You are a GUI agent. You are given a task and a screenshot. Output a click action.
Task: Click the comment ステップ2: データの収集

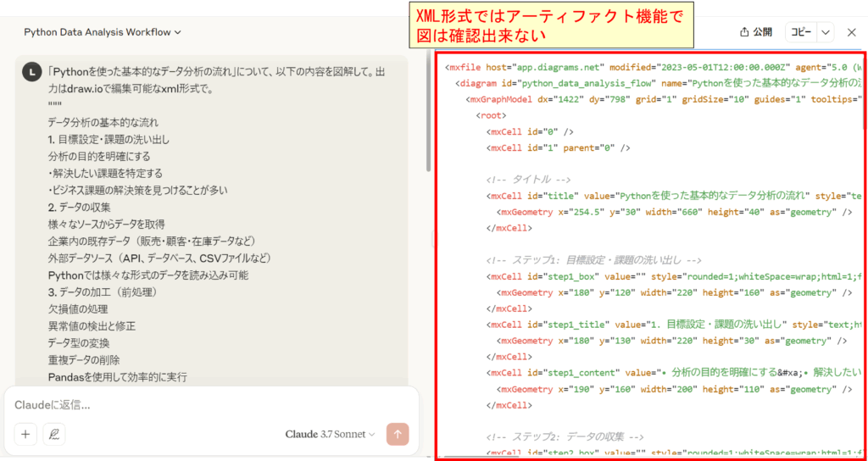566,436
